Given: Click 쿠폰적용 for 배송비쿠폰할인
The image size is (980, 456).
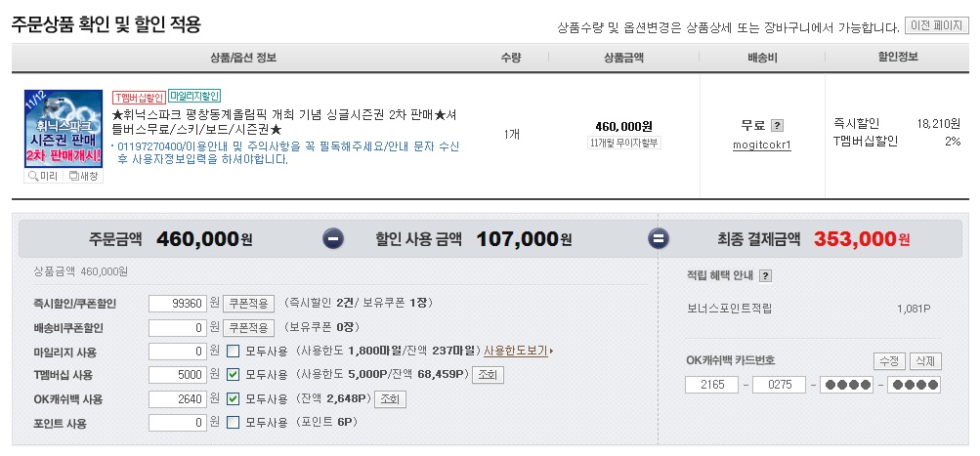Looking at the screenshot, I should pos(248,327).
